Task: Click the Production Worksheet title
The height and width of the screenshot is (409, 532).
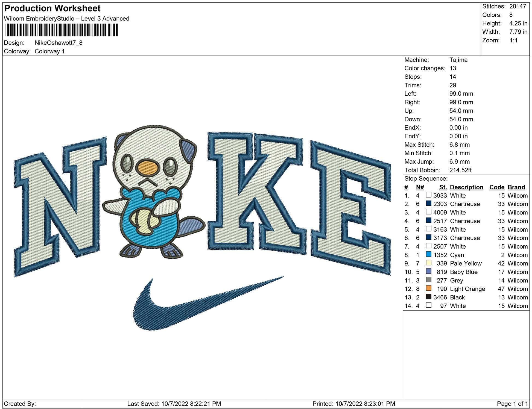Action: click(52, 8)
